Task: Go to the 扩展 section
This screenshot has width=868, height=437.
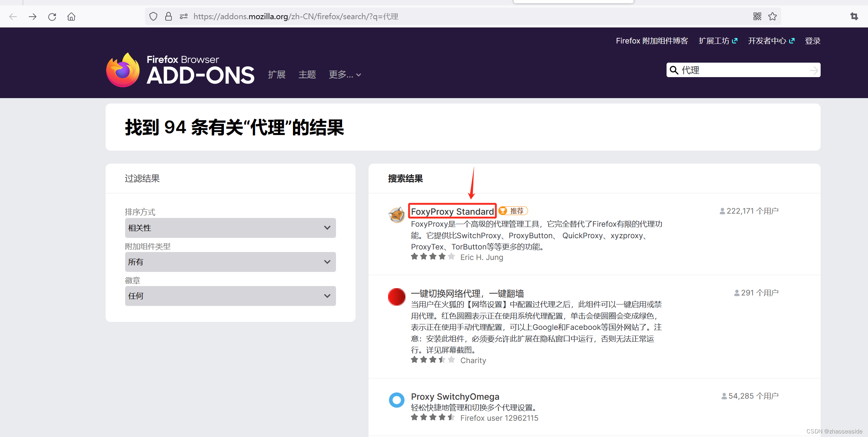Action: [x=277, y=75]
